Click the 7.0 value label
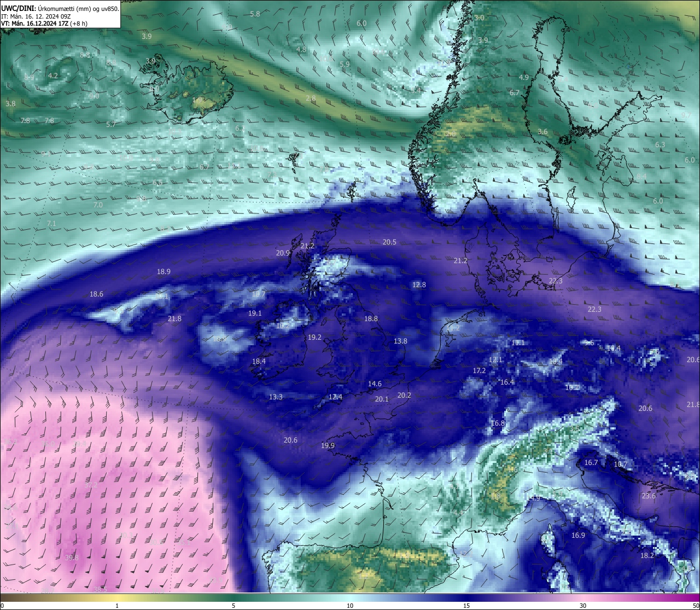Image resolution: width=700 pixels, height=610 pixels. [98, 205]
